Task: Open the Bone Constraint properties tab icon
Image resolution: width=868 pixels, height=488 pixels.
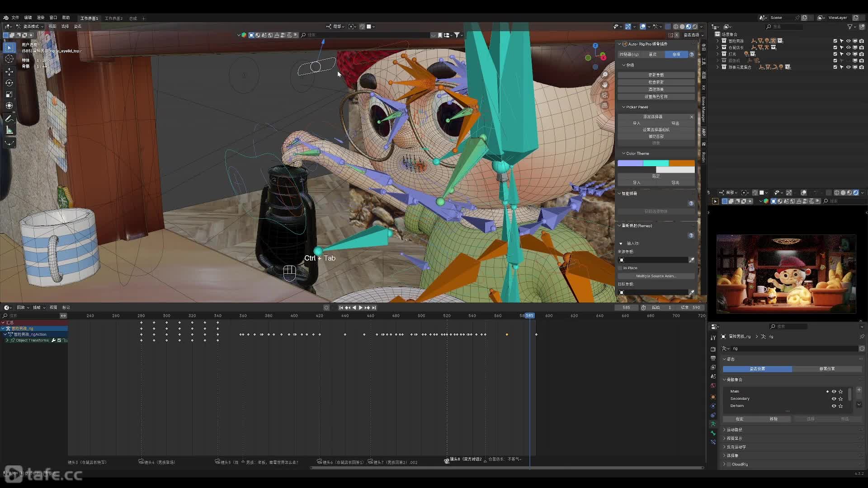Action: [713, 442]
